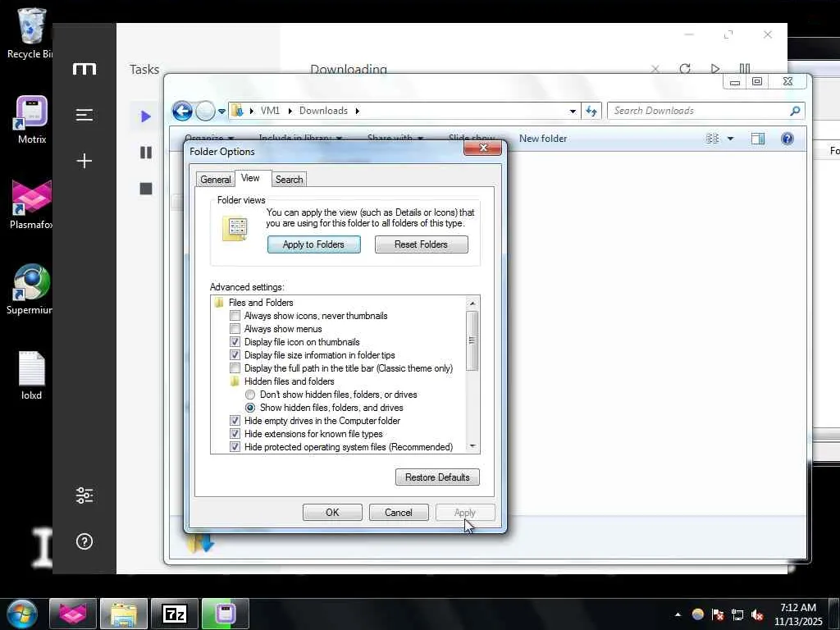840x630 pixels.
Task: Toggle the Explorer preview pane icon
Action: pos(757,139)
